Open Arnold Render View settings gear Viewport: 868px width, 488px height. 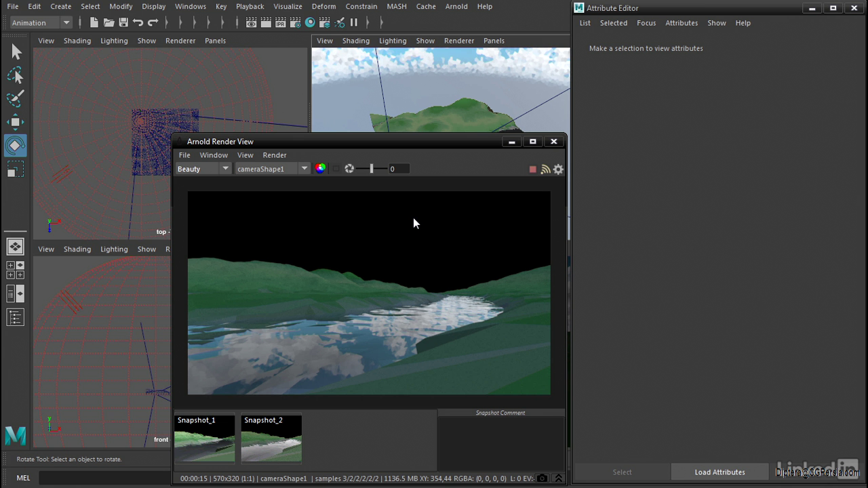tap(558, 169)
